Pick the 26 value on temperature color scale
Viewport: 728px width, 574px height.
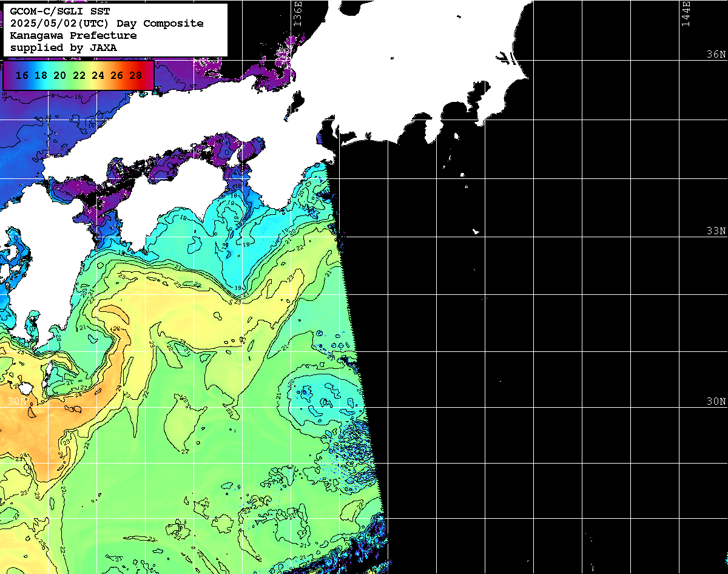(116, 76)
